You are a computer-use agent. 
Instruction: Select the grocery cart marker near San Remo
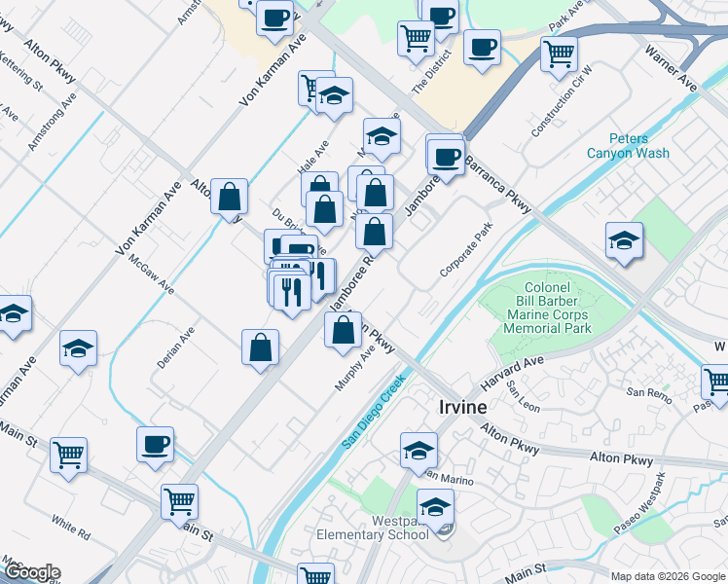[717, 383]
